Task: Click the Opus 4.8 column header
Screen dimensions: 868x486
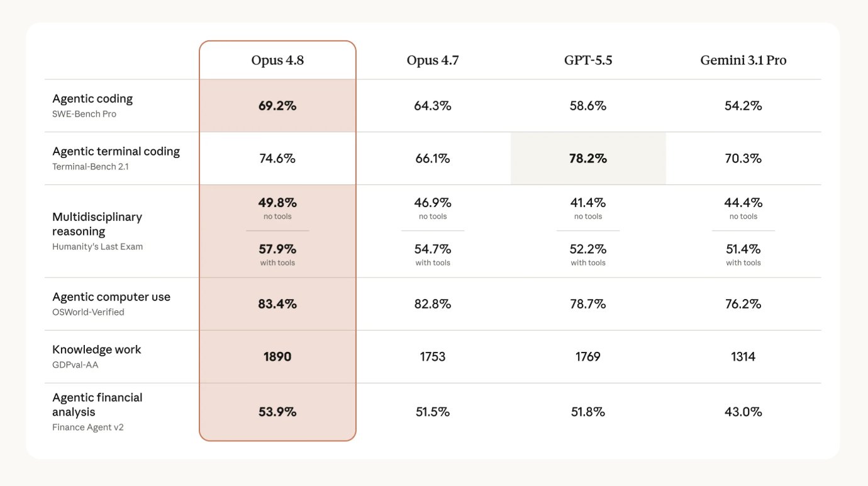Action: pyautogui.click(x=277, y=60)
